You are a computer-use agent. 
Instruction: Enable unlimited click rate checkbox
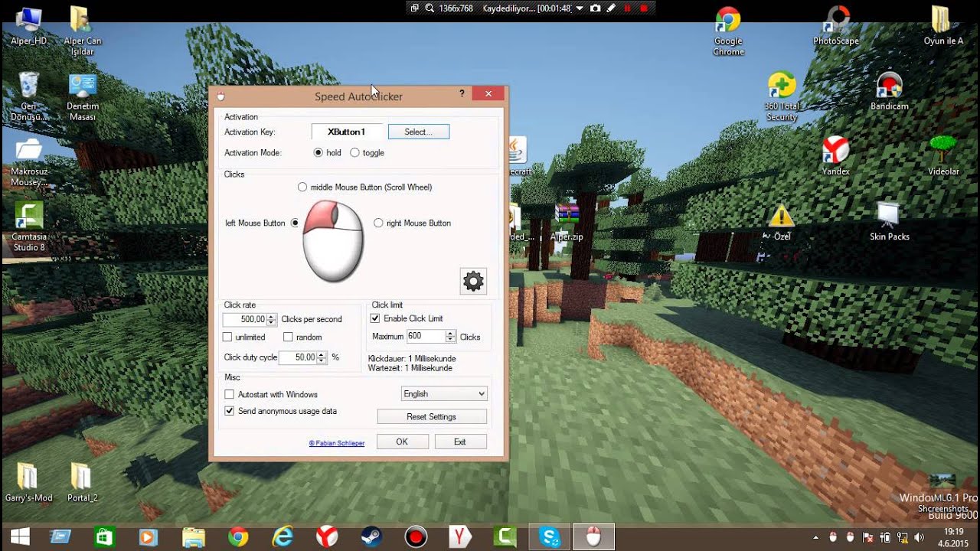(x=227, y=337)
